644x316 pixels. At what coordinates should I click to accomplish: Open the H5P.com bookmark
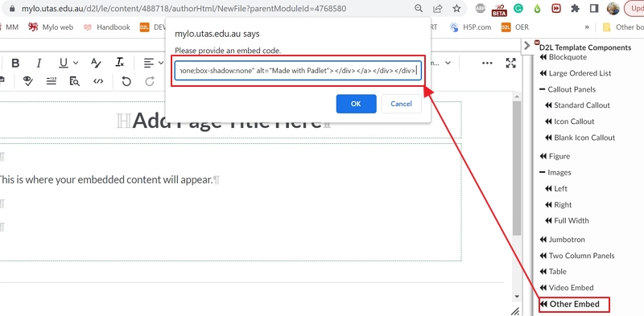pos(471,27)
